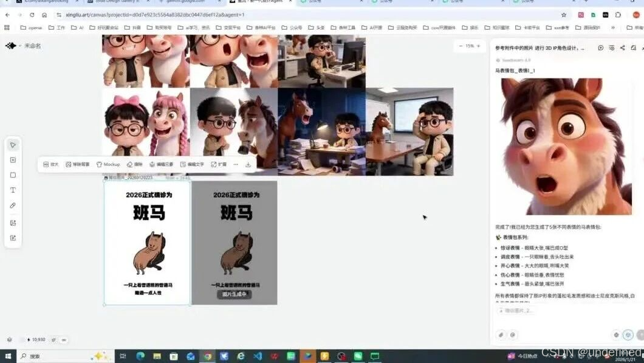Click the share icon in chat panel
The width and height of the screenshot is (644, 363).
pos(623,48)
